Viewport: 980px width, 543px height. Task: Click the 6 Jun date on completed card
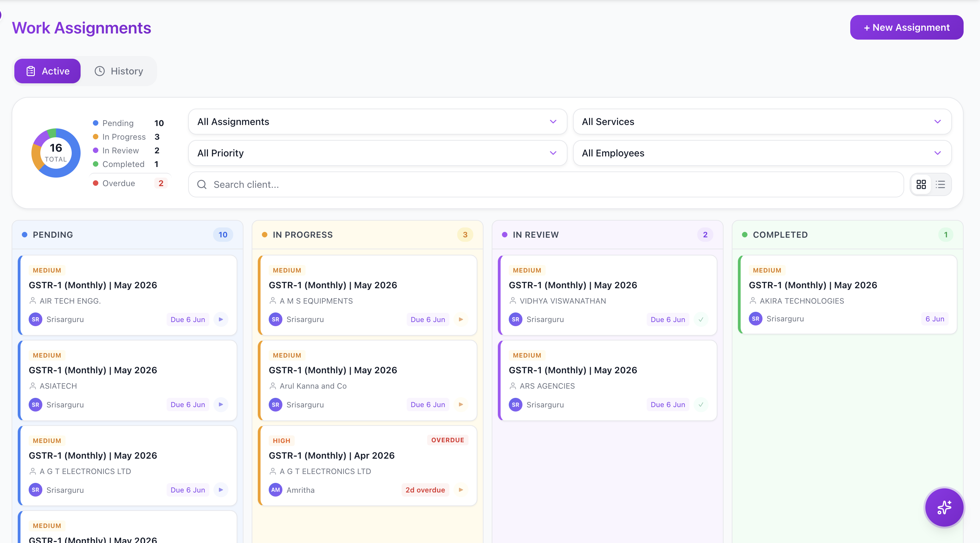[x=935, y=319]
